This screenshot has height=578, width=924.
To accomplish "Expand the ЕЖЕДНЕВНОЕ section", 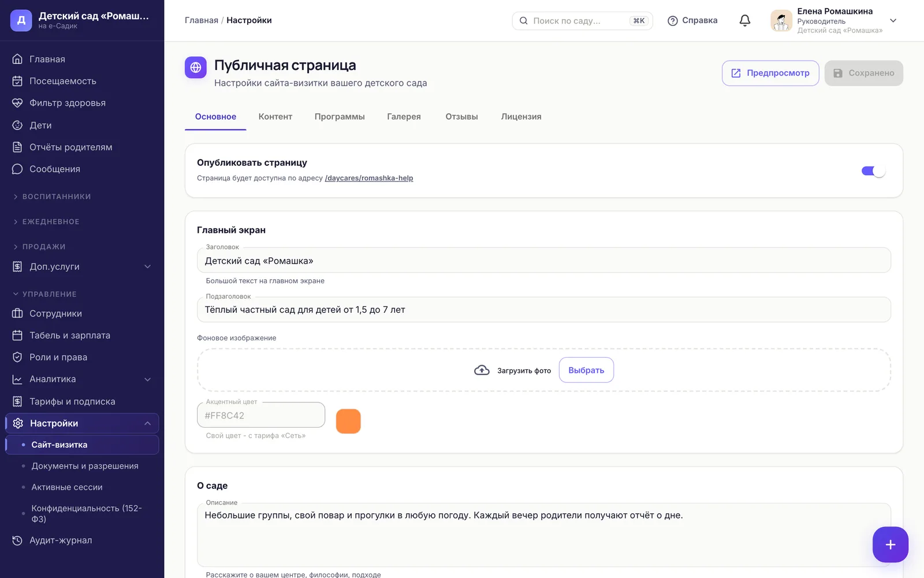I will click(x=46, y=221).
